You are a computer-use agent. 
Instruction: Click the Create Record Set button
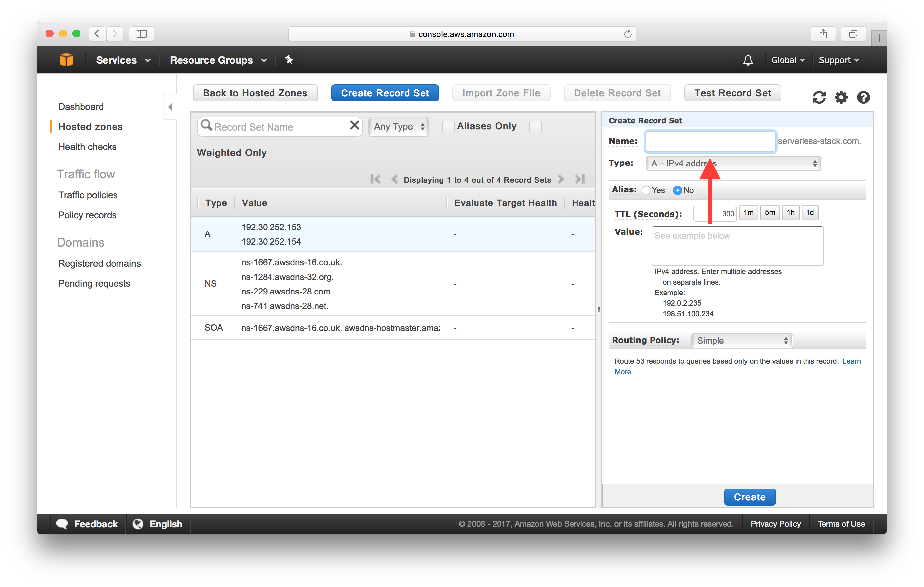(385, 93)
